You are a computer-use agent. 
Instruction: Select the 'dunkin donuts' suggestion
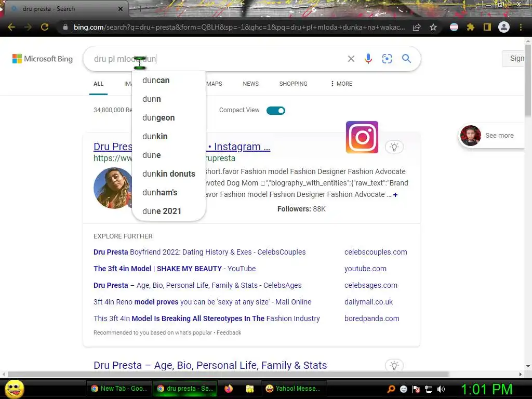click(169, 174)
